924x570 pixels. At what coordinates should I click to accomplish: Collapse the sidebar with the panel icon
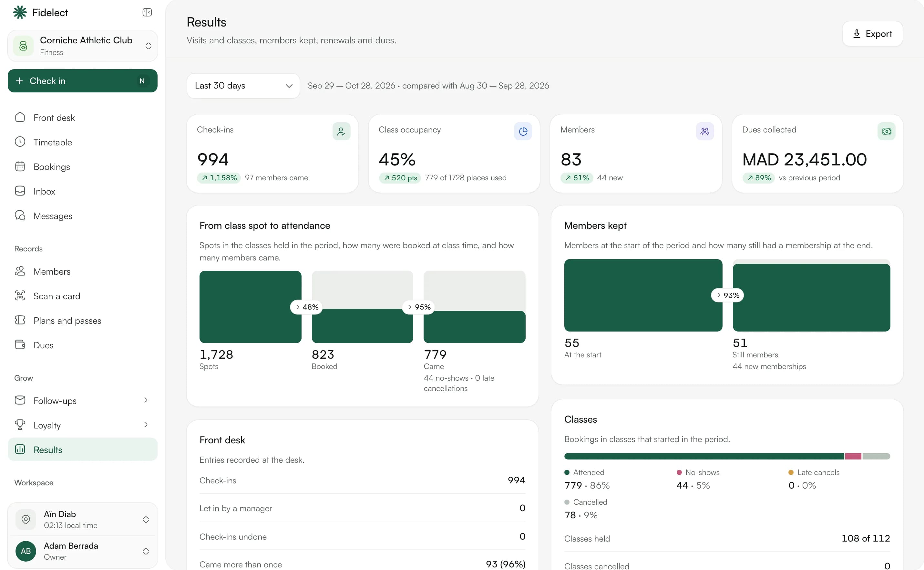coord(147,12)
